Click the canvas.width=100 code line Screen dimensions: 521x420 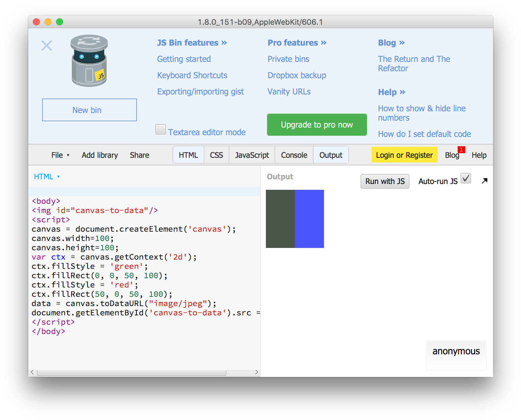coord(73,238)
